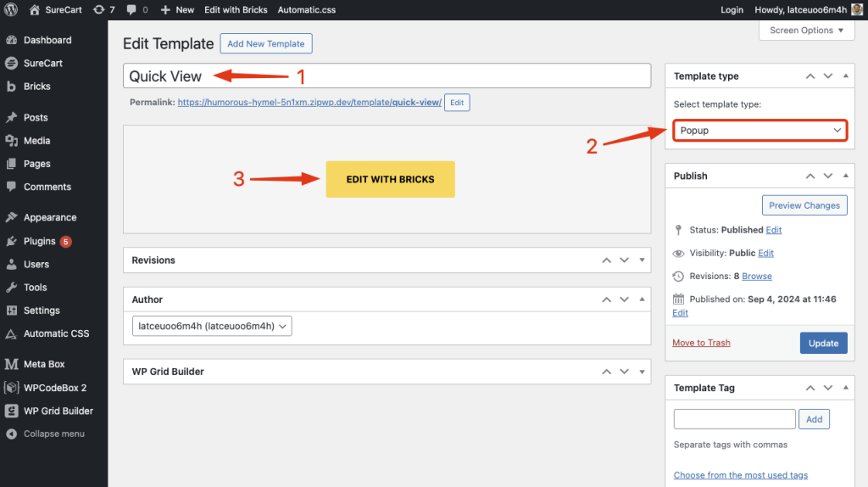Click the Edit link under Published on date

point(680,313)
